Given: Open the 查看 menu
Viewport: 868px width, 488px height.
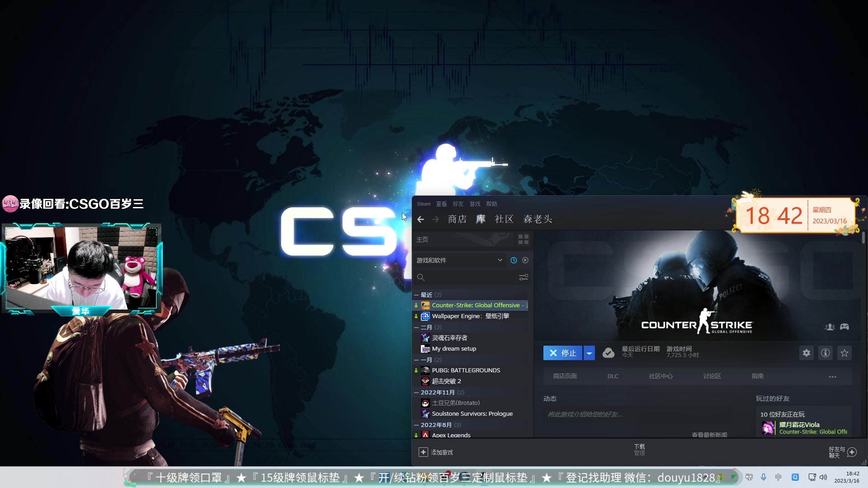Looking at the screenshot, I should [441, 204].
